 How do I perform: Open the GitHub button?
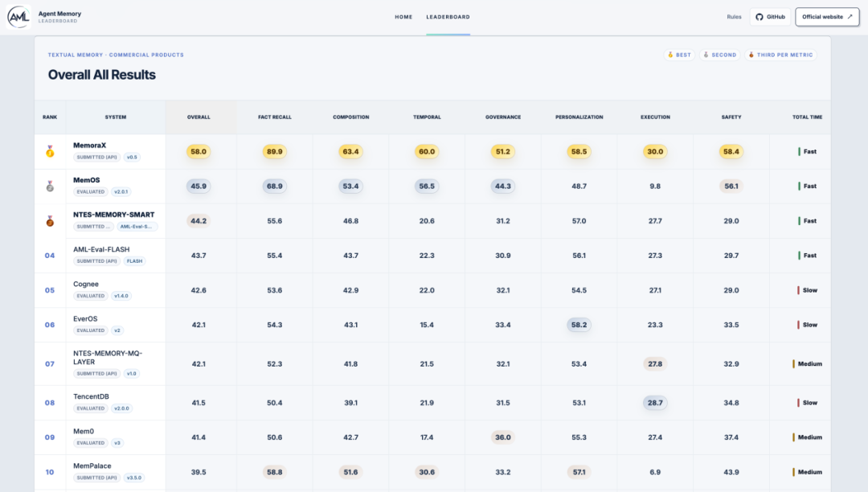point(770,17)
